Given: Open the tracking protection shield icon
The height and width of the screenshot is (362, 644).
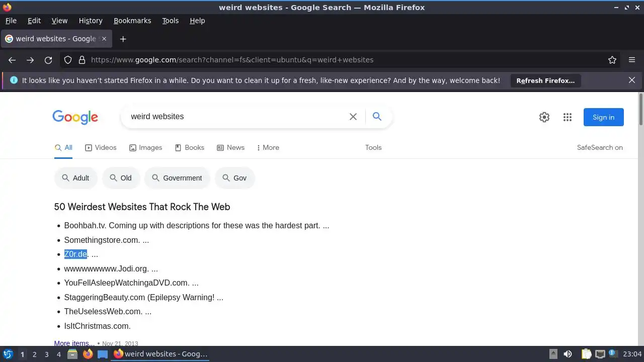Looking at the screenshot, I should (68, 60).
